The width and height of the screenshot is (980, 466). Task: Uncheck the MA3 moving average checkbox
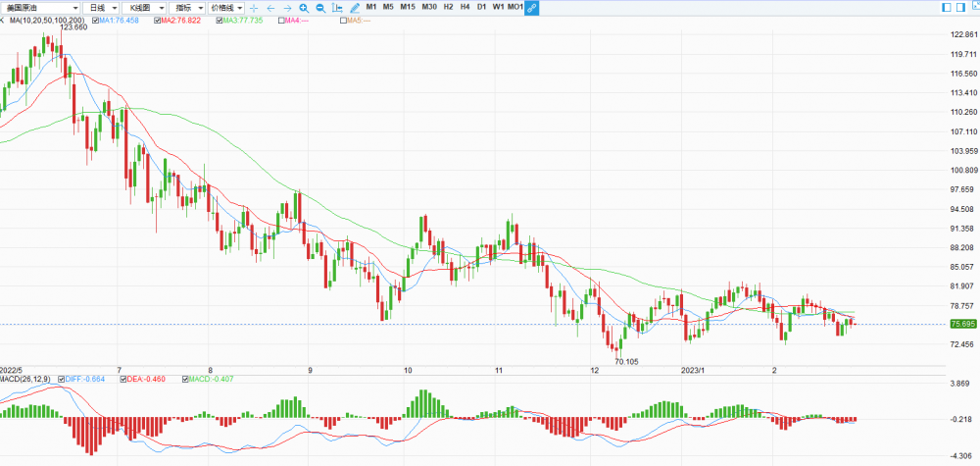[x=219, y=21]
